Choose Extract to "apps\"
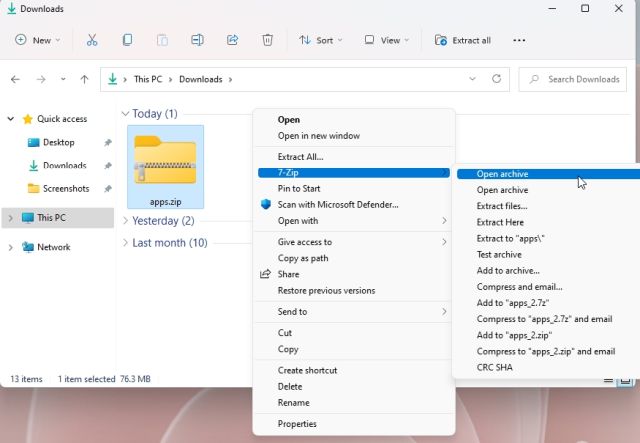 (548, 239)
